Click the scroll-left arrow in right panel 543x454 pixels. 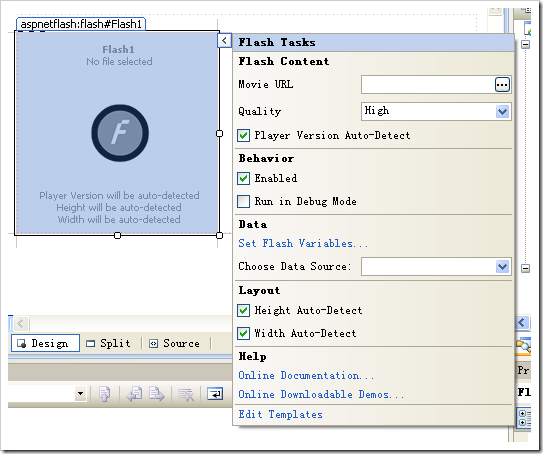click(x=522, y=323)
